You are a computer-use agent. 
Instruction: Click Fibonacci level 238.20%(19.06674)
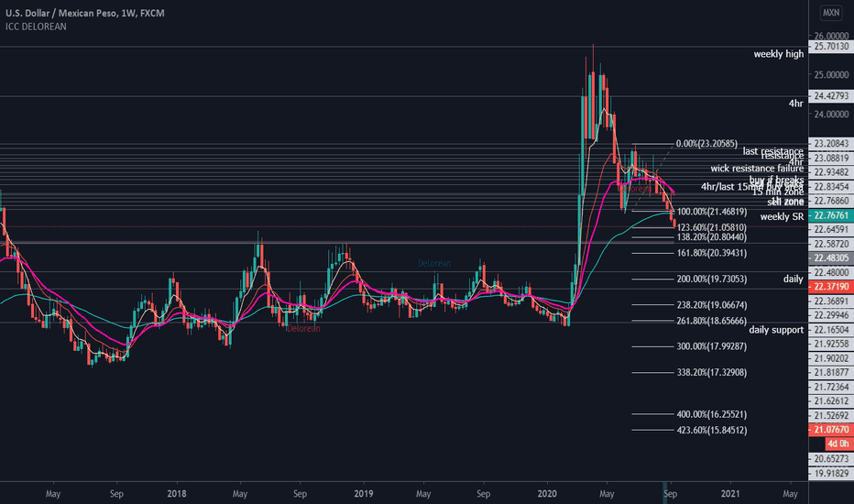tap(712, 304)
